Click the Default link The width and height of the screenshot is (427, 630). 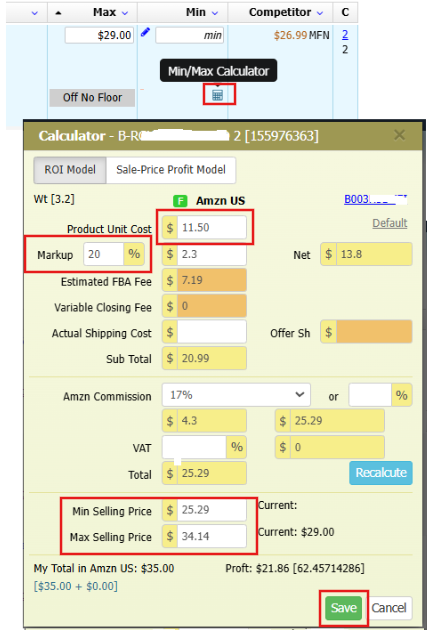coord(390,223)
